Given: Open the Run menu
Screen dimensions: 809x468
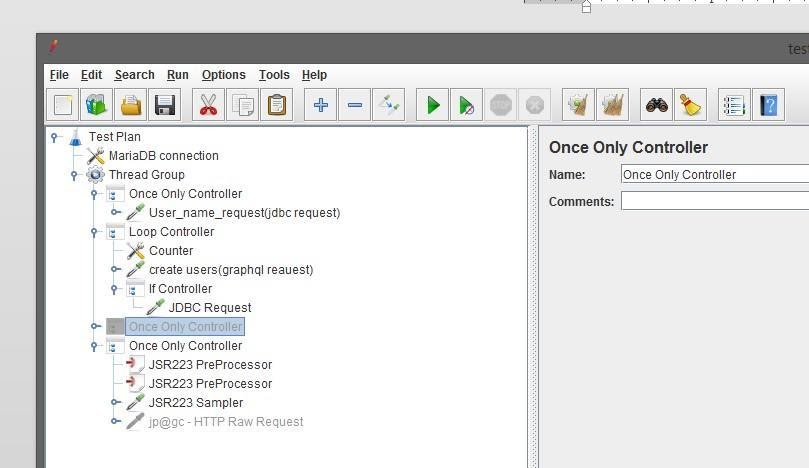Looking at the screenshot, I should [178, 75].
